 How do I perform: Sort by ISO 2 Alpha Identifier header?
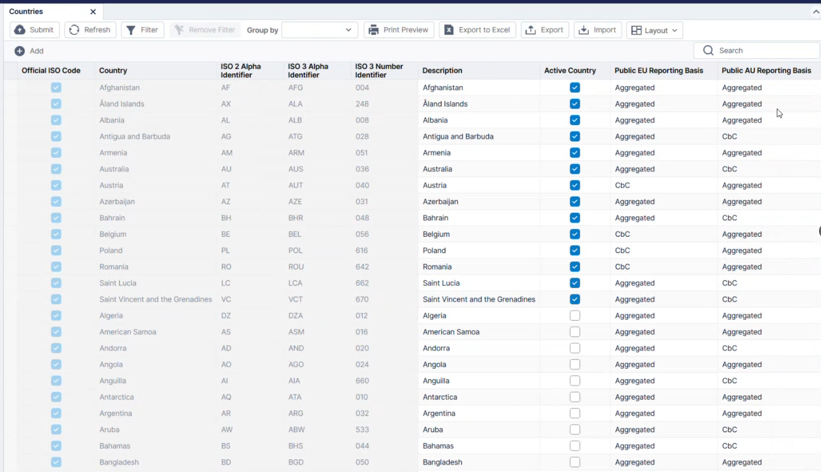(240, 70)
